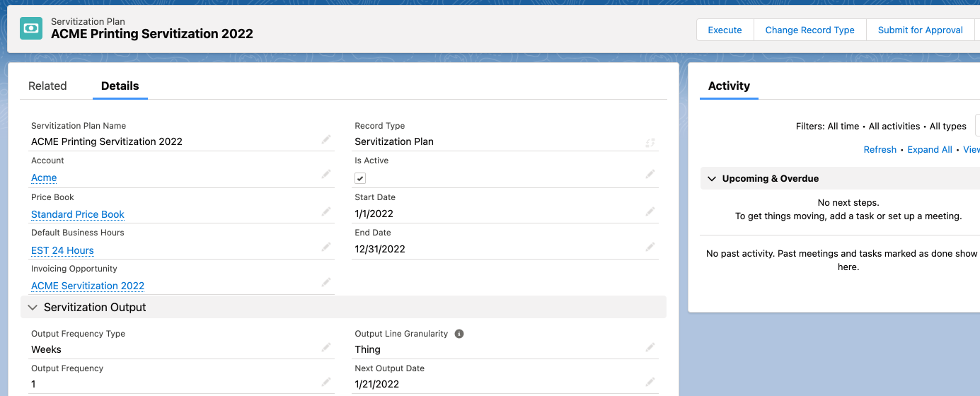Switch to the Related tab
980x396 pixels.
[x=47, y=86]
